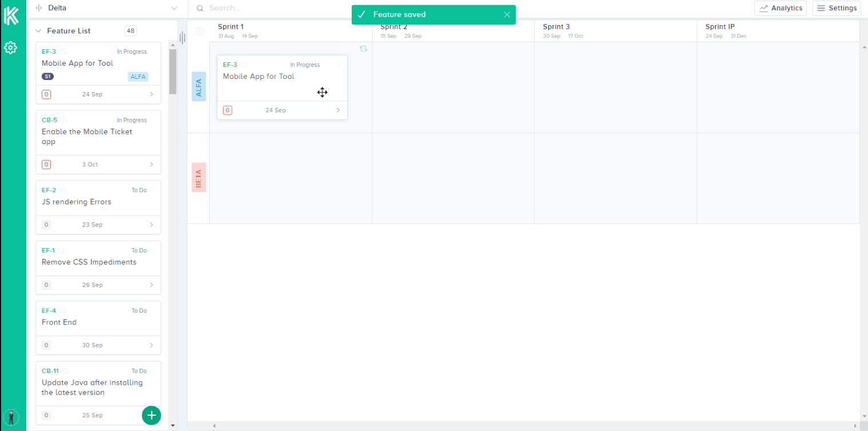The width and height of the screenshot is (868, 431).
Task: Collapse the Feature List section
Action: (x=38, y=31)
